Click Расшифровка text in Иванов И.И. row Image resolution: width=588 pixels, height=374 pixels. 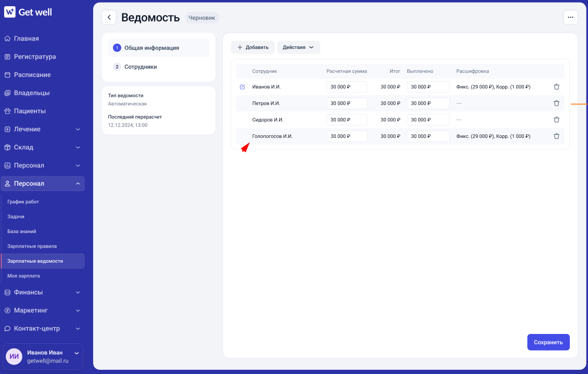[493, 87]
